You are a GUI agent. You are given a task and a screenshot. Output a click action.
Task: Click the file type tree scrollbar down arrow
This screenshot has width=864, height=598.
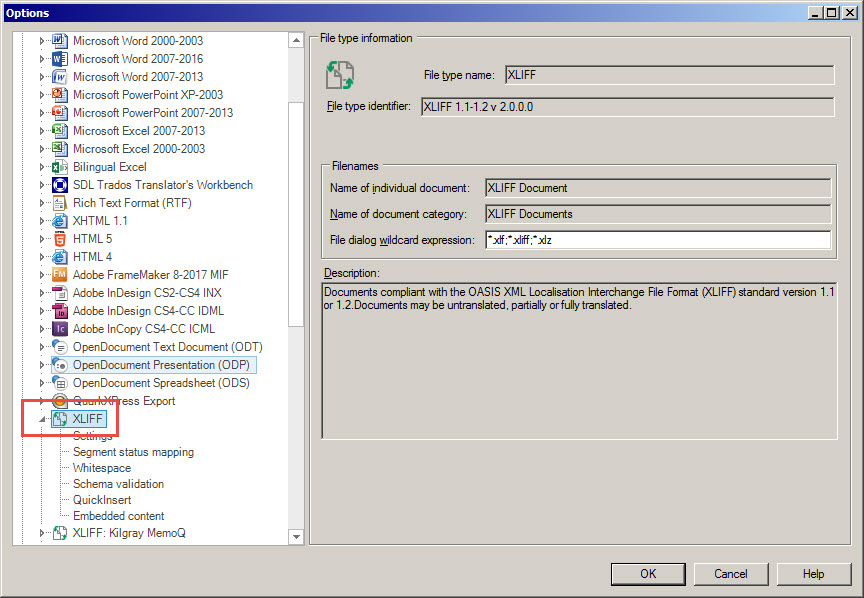coord(296,537)
